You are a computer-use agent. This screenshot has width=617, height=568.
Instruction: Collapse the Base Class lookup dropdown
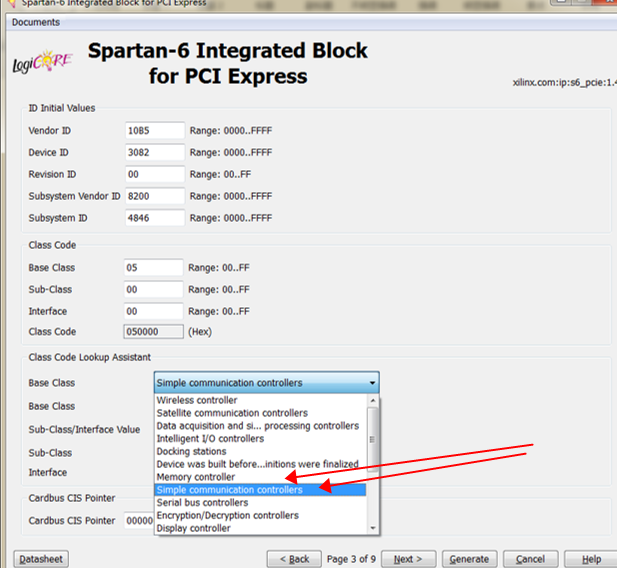tap(266, 383)
